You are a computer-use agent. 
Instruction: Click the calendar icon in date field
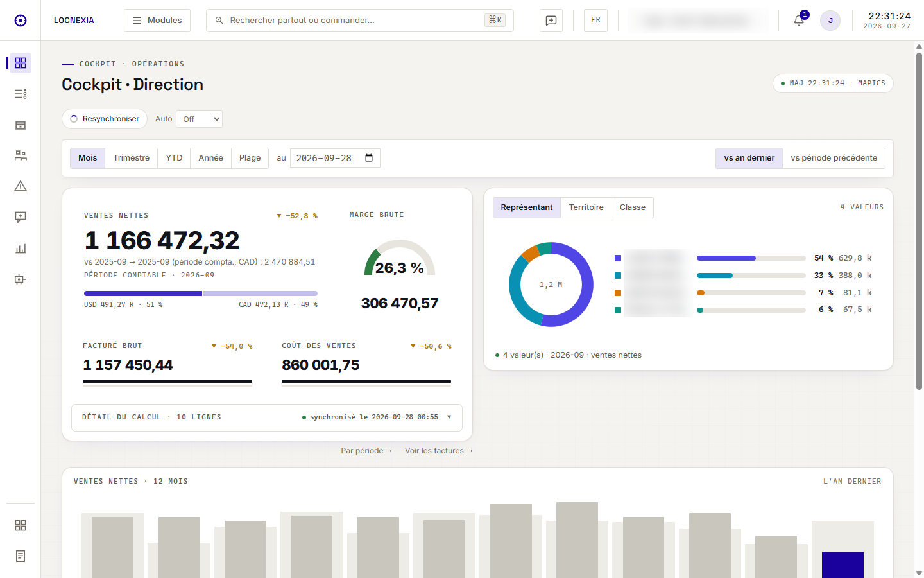(x=369, y=158)
